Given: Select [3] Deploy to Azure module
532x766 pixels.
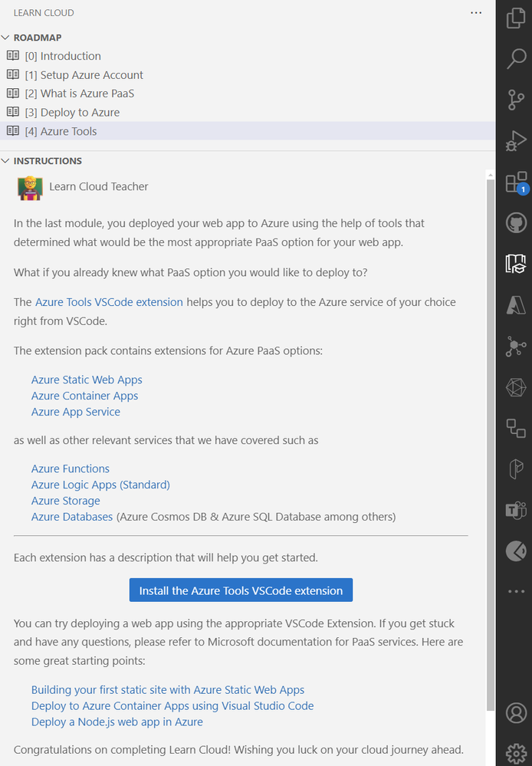Looking at the screenshot, I should (248, 113).
